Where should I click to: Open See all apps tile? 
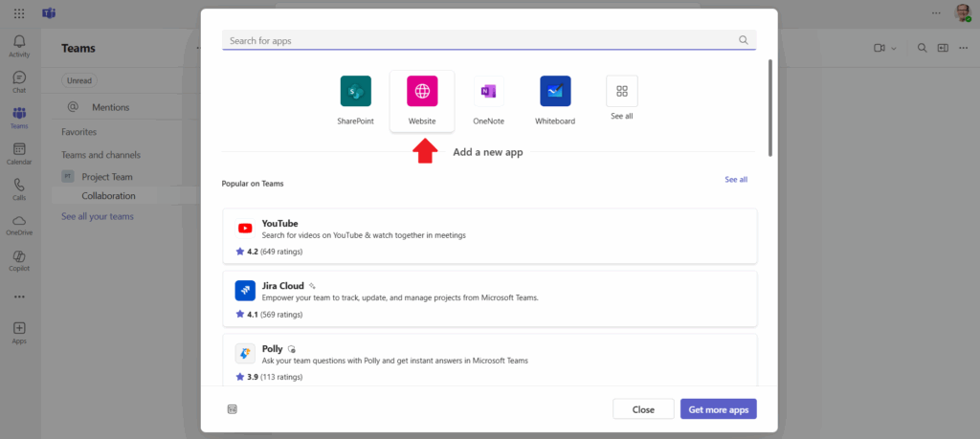[x=622, y=99]
